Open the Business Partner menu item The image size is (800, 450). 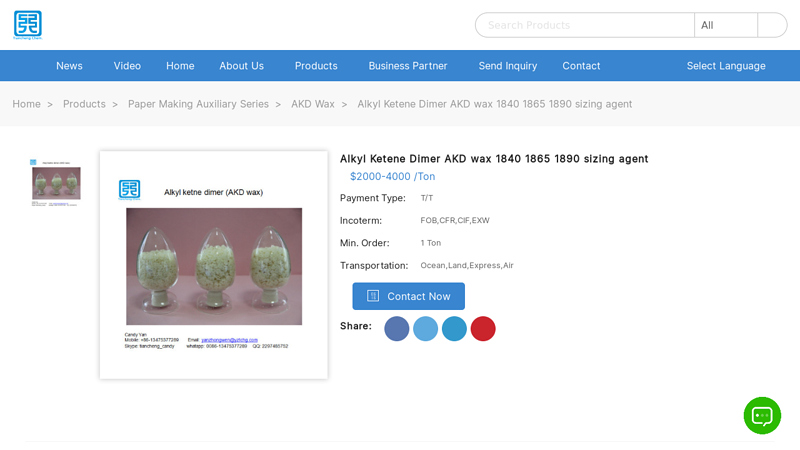pyautogui.click(x=408, y=66)
